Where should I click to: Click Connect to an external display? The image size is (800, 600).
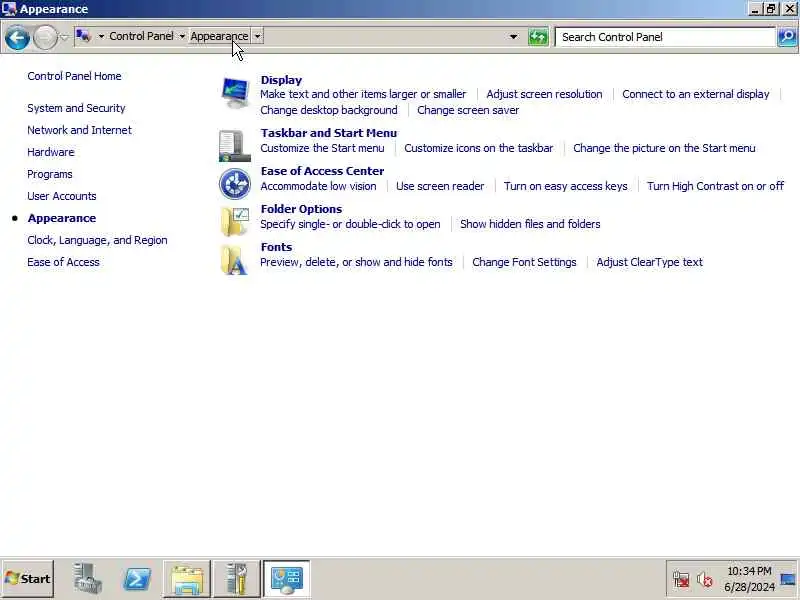(x=696, y=94)
